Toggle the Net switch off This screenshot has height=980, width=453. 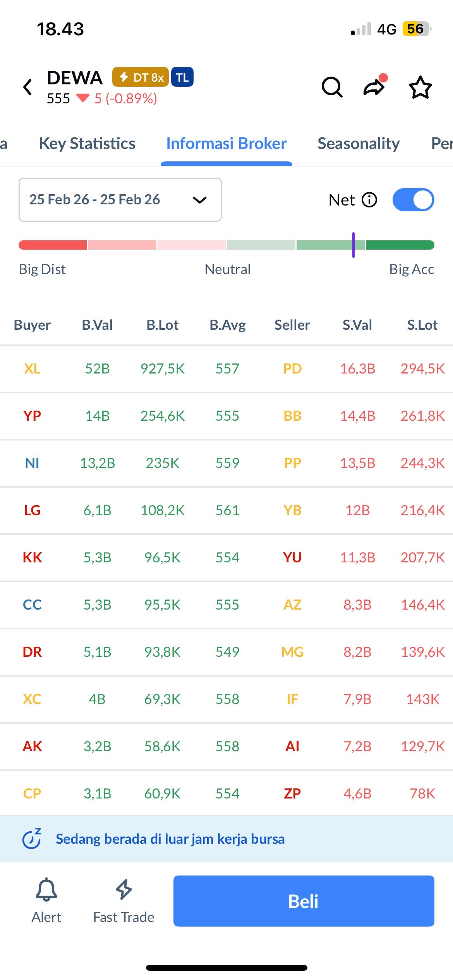[413, 200]
